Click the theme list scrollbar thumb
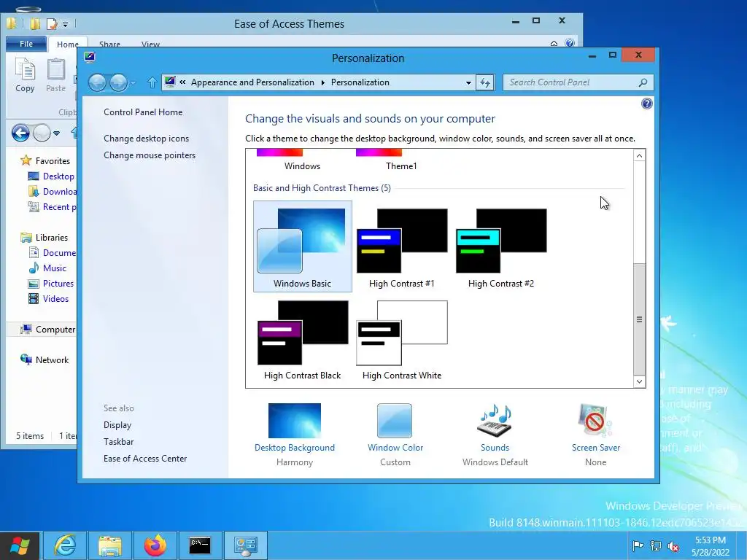The image size is (747, 560). 639,319
